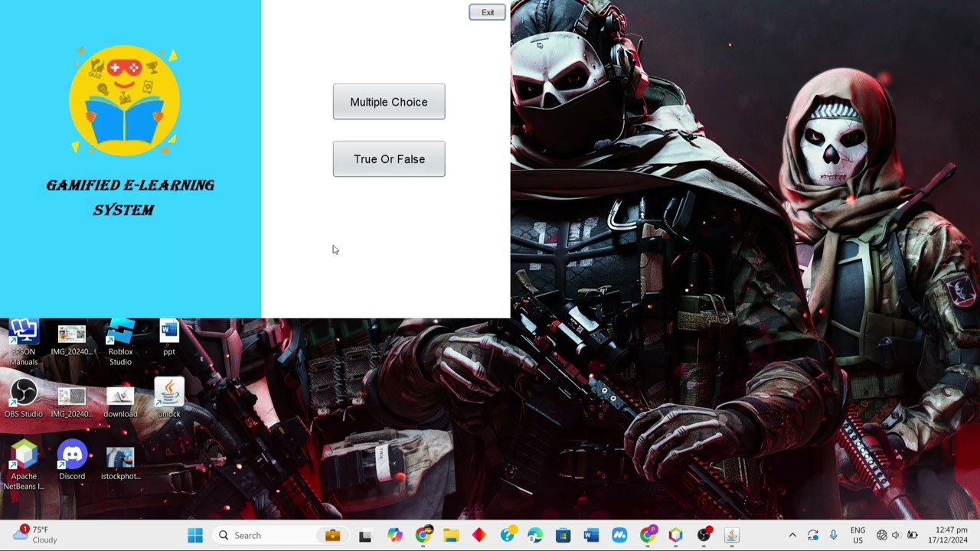980x551 pixels.
Task: Launch Copilot from the taskbar
Action: [x=394, y=536]
